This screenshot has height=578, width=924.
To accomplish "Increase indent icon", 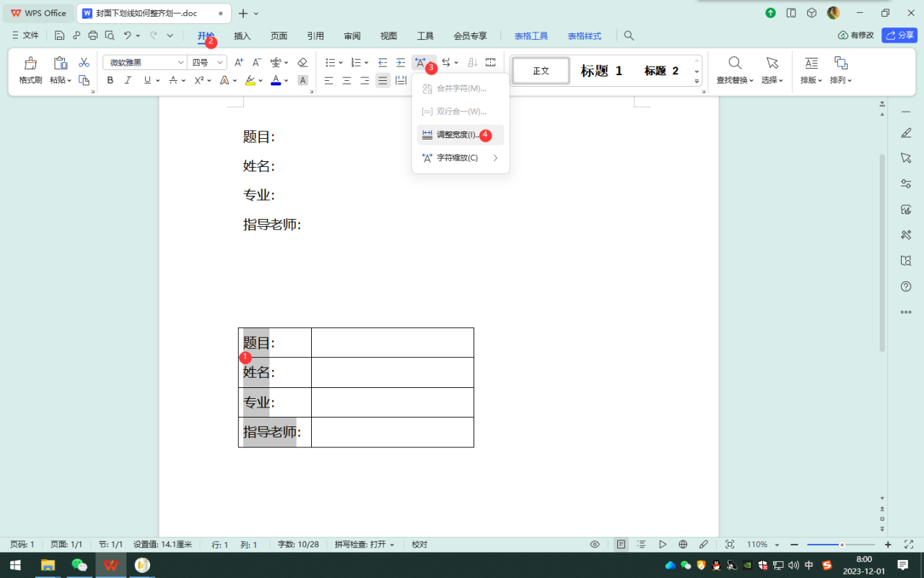I will coord(401,63).
